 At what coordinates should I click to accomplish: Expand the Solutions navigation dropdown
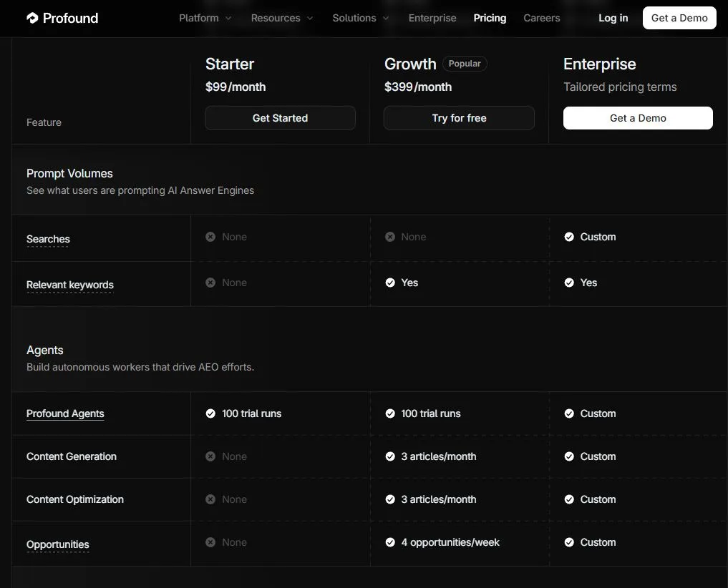[361, 18]
